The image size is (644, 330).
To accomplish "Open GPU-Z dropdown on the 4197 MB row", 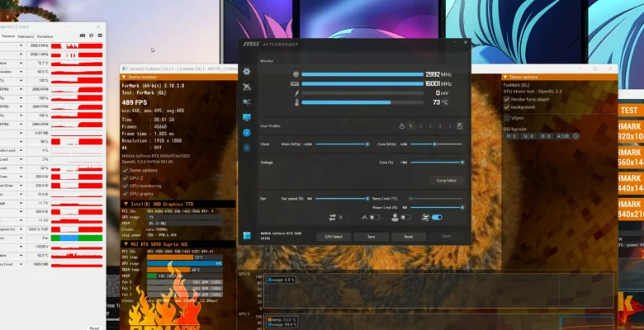I will coord(21,134).
